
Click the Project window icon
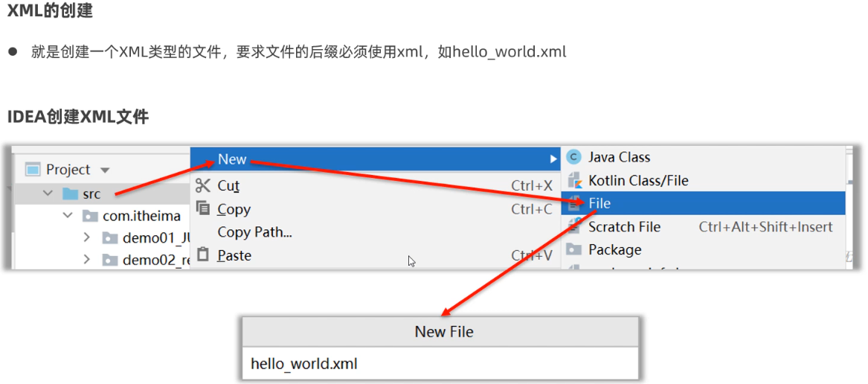33,170
